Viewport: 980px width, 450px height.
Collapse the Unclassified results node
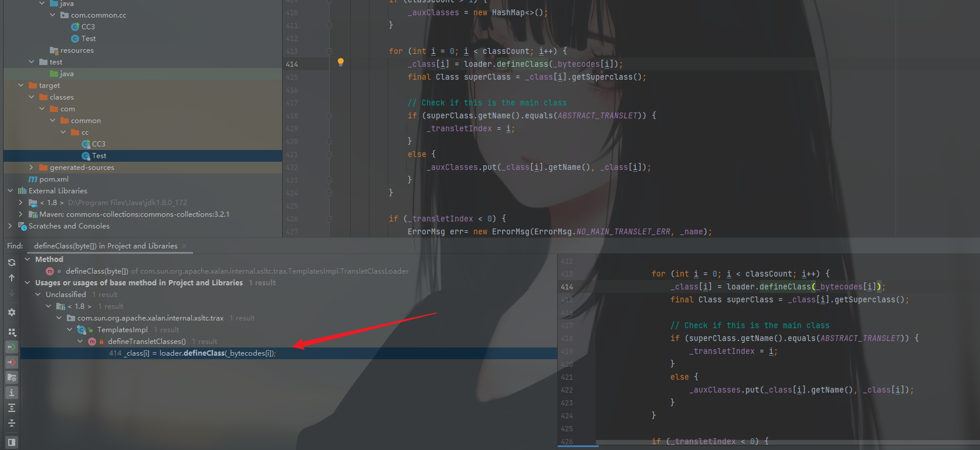38,295
